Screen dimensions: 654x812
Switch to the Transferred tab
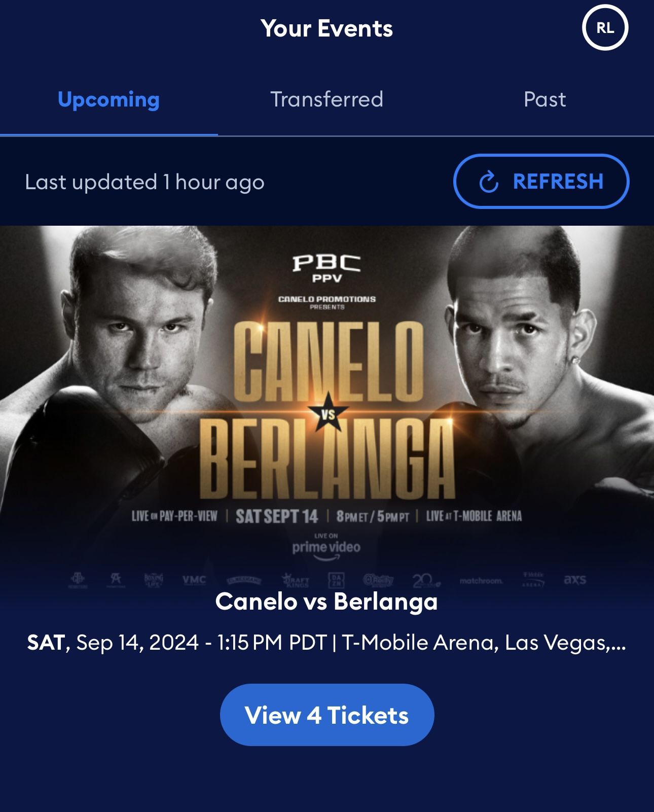[327, 99]
